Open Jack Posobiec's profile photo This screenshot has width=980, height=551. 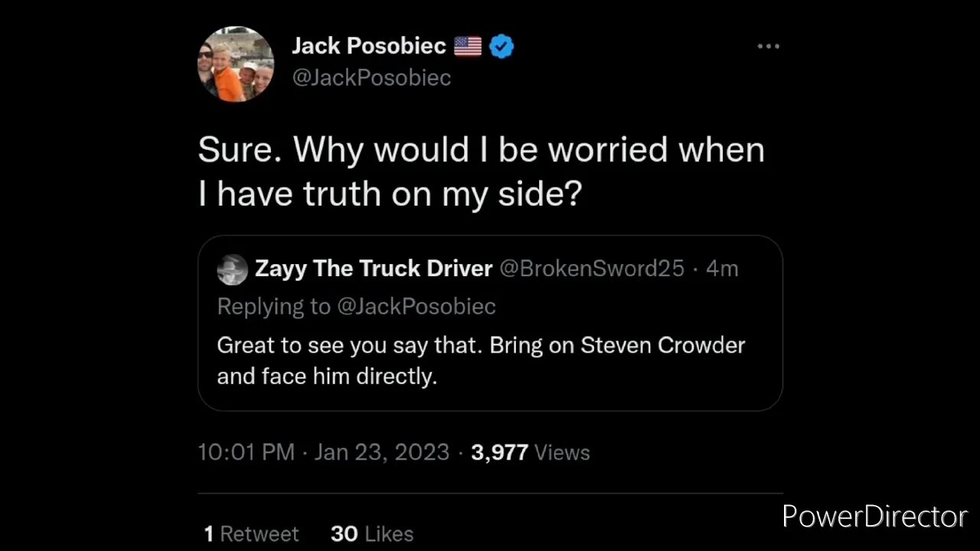coord(236,64)
